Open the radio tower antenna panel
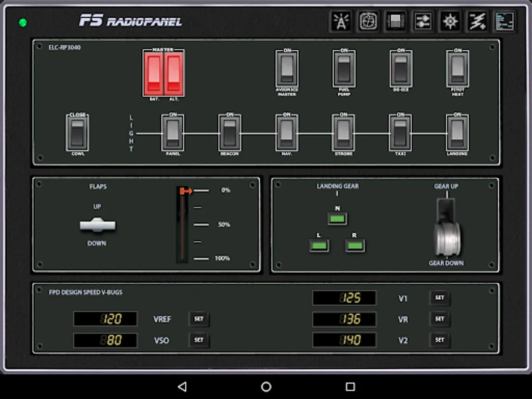This screenshot has height=399, width=532. coord(341,21)
